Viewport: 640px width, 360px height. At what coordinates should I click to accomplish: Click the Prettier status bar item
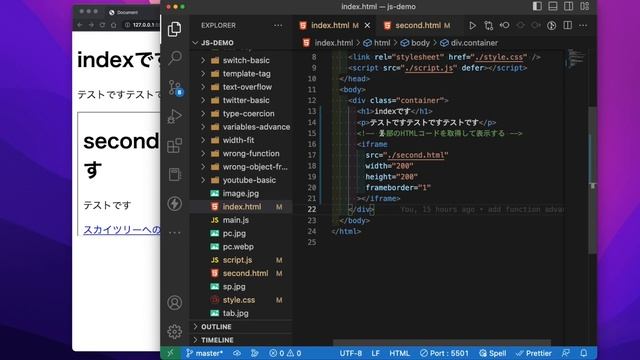[x=533, y=353]
